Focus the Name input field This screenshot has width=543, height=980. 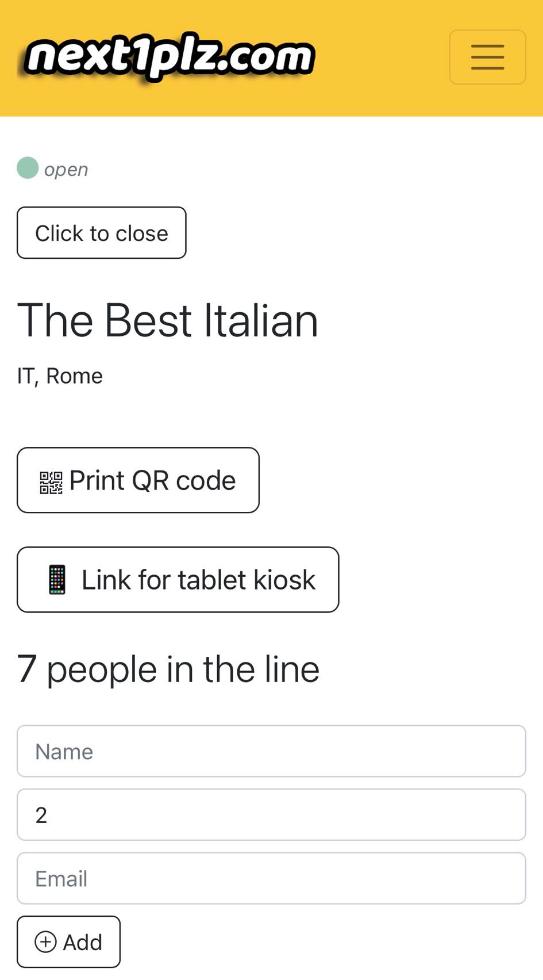[271, 751]
